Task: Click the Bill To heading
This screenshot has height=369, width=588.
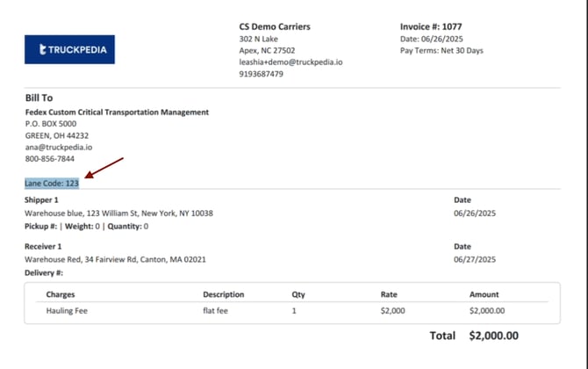Action: tap(39, 98)
